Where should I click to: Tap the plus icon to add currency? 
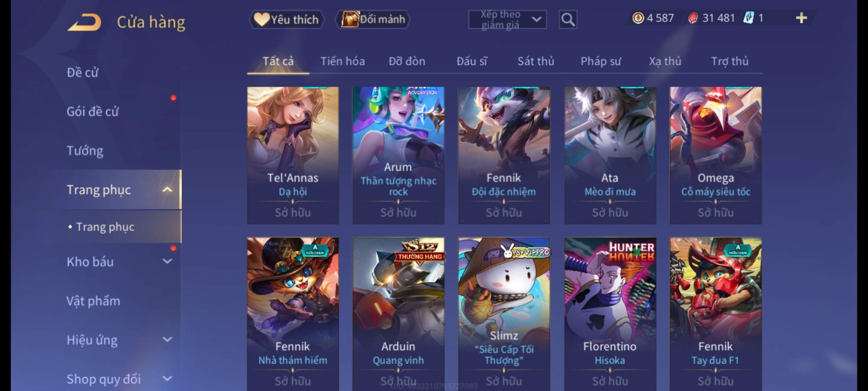point(801,18)
